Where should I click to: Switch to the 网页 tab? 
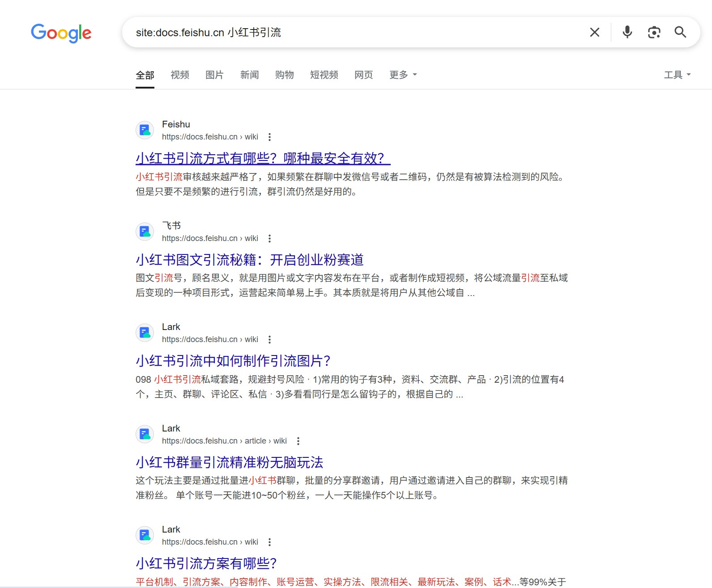coord(363,75)
